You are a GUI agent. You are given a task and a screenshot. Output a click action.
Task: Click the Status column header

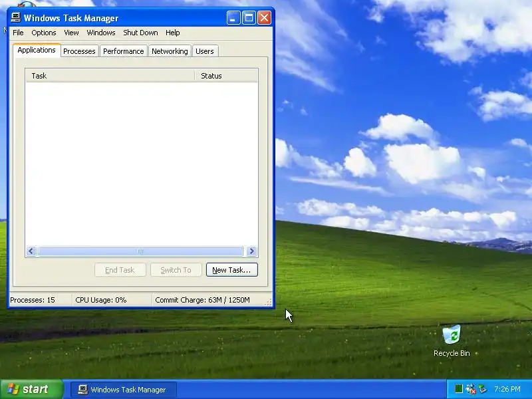coord(226,76)
